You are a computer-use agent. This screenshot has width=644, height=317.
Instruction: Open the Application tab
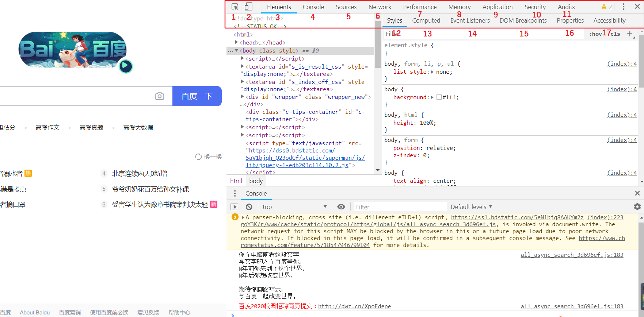[497, 7]
